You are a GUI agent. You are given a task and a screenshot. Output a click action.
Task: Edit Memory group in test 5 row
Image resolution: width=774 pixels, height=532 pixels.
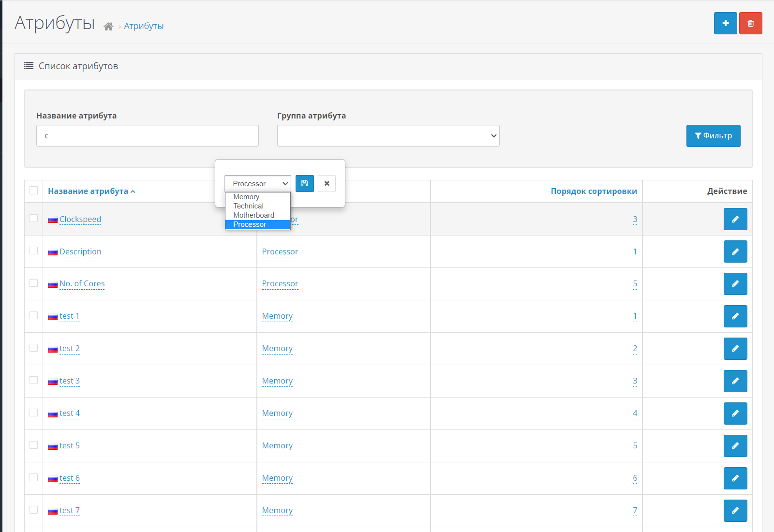(277, 445)
